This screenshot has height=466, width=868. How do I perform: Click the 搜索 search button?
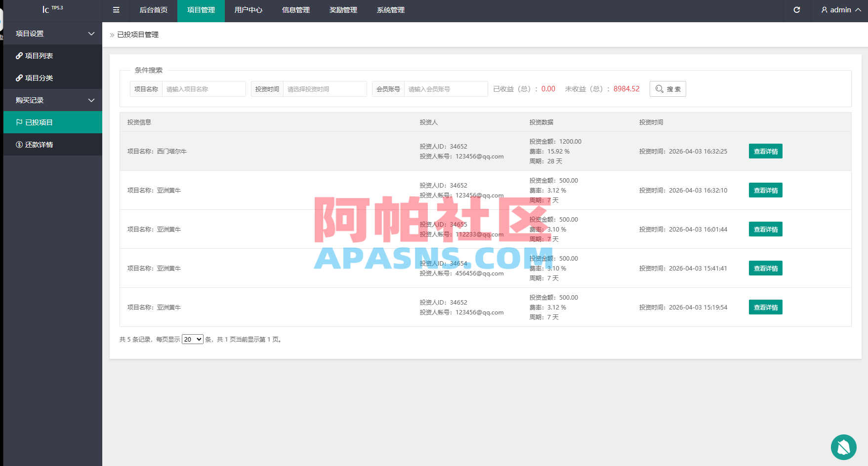[668, 89]
